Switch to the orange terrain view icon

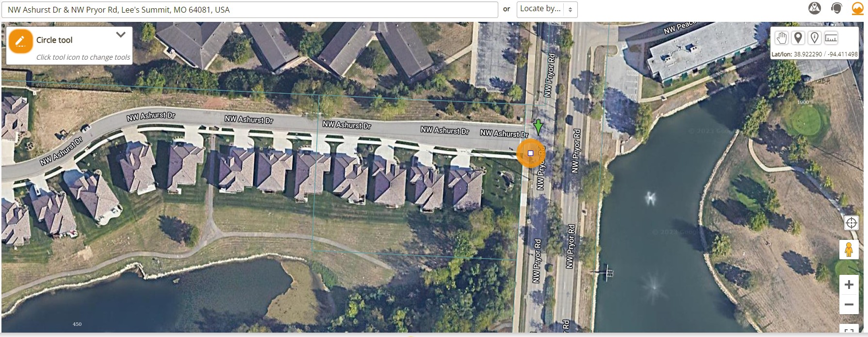857,9
